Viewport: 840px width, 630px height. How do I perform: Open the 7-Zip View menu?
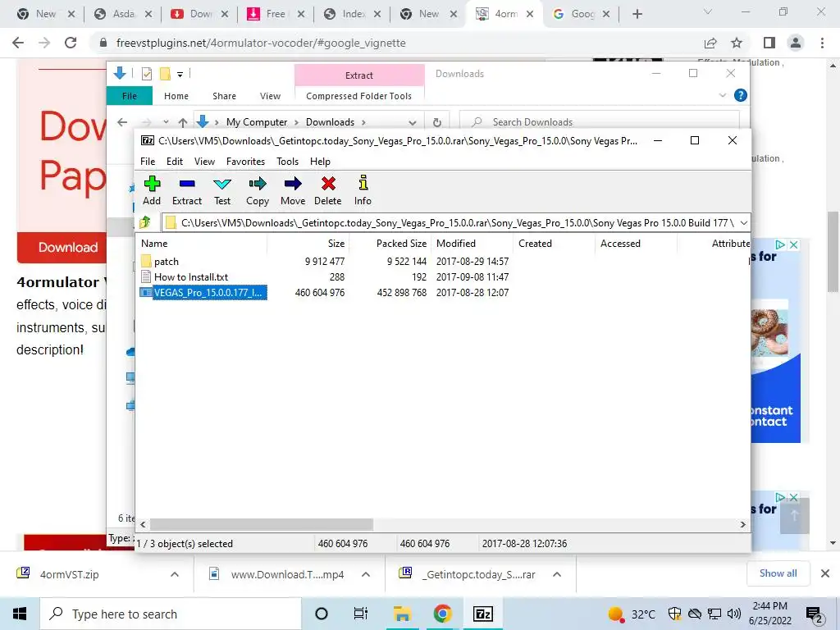pyautogui.click(x=204, y=162)
